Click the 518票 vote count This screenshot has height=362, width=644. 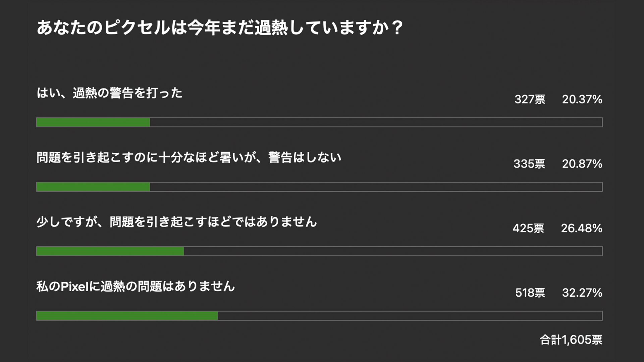pyautogui.click(x=530, y=293)
